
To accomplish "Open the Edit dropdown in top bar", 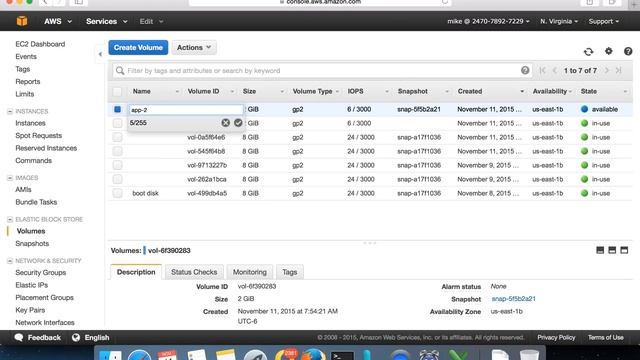I will (151, 21).
